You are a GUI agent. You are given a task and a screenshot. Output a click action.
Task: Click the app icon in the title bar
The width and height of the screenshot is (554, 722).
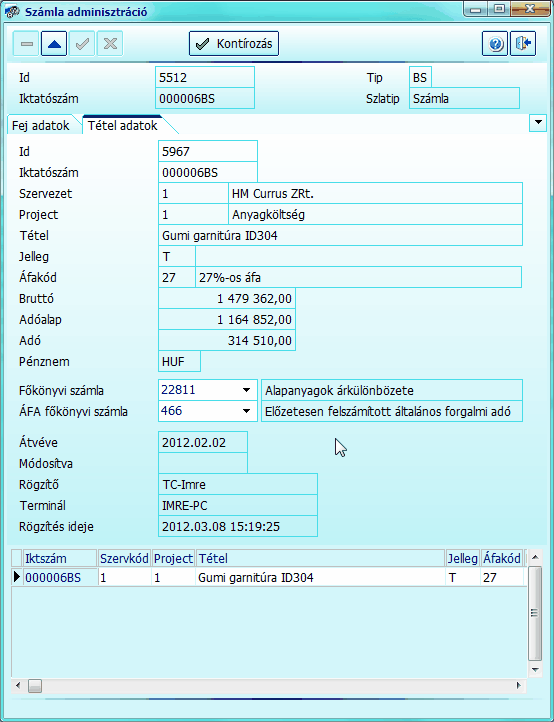tap(11, 11)
